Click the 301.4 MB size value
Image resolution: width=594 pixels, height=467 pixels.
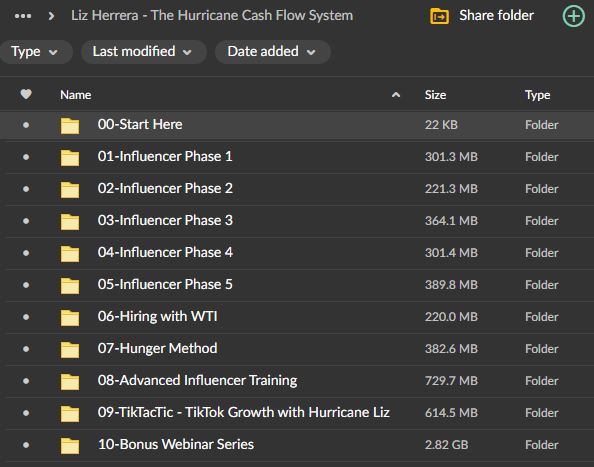[x=451, y=253]
